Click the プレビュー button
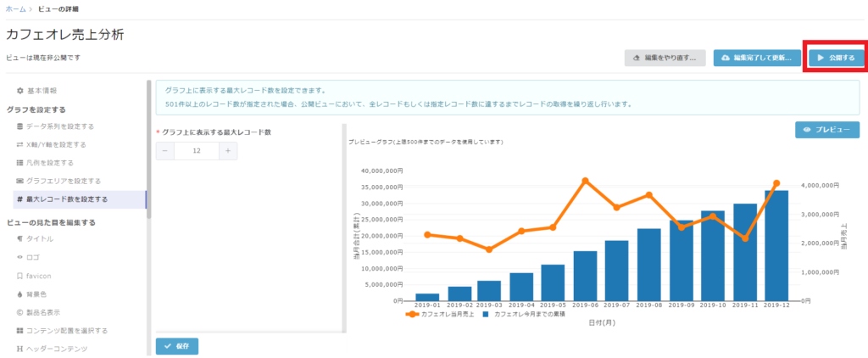 pyautogui.click(x=827, y=130)
